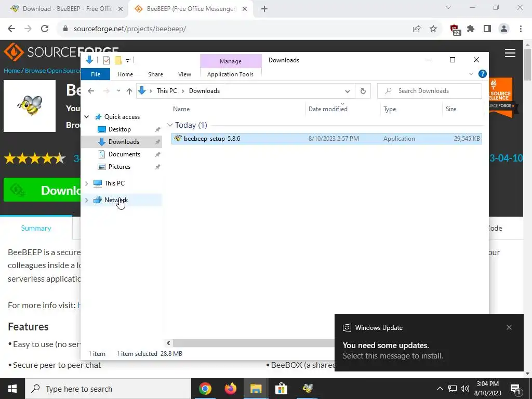Image resolution: width=532 pixels, height=399 pixels.
Task: Click the BeeBEEP taskbar icon
Action: (x=308, y=389)
